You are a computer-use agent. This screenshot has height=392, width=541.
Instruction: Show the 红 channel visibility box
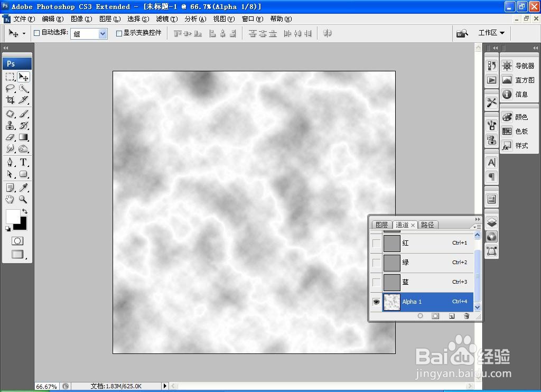pyautogui.click(x=376, y=243)
